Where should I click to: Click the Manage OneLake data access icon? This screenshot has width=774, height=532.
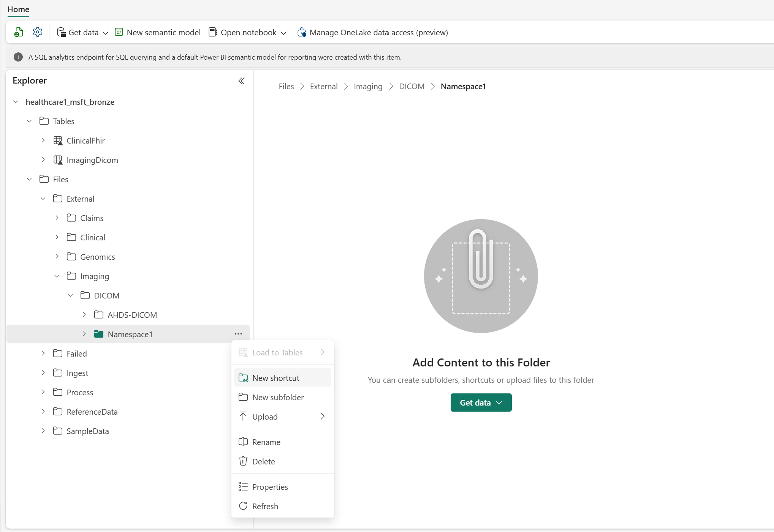(x=302, y=32)
